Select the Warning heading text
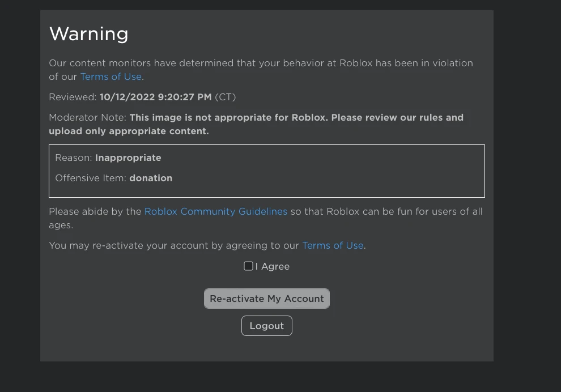 click(x=88, y=33)
